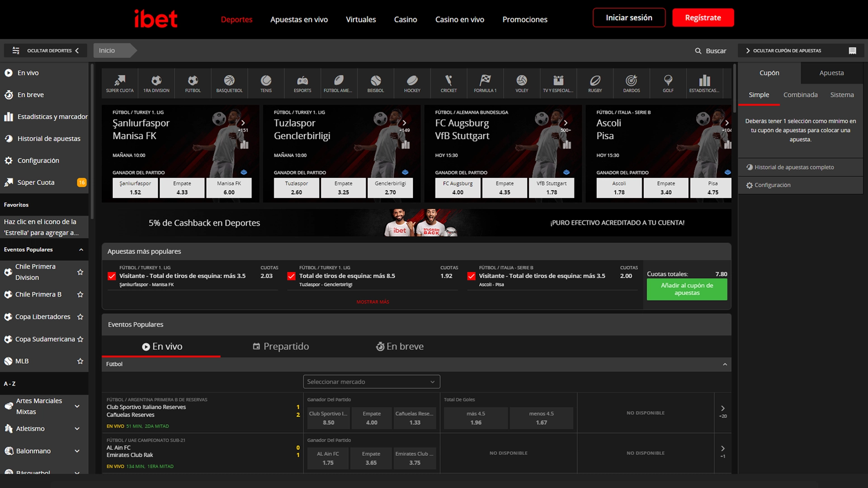Expand the Balonmano category

[77, 451]
